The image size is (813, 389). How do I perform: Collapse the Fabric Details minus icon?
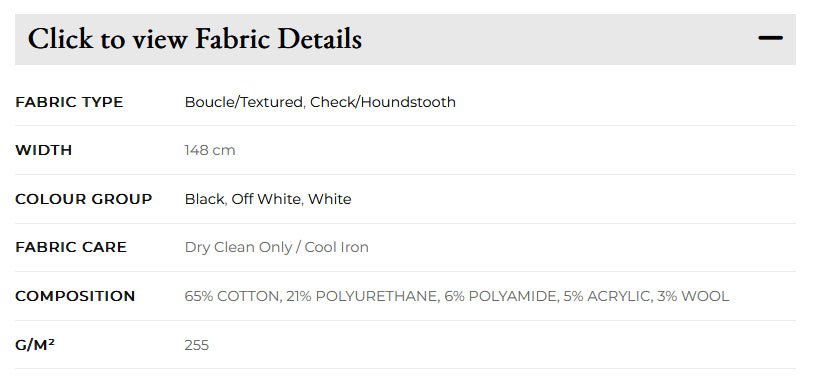(x=770, y=38)
